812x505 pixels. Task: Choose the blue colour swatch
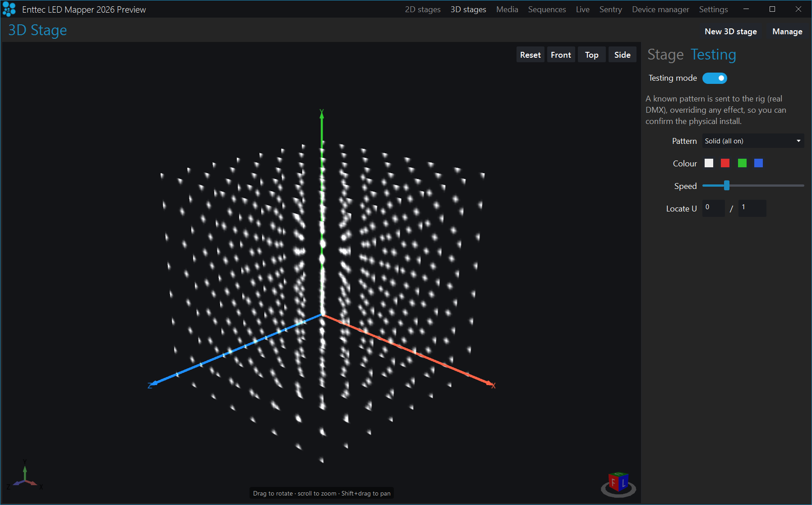tap(759, 163)
